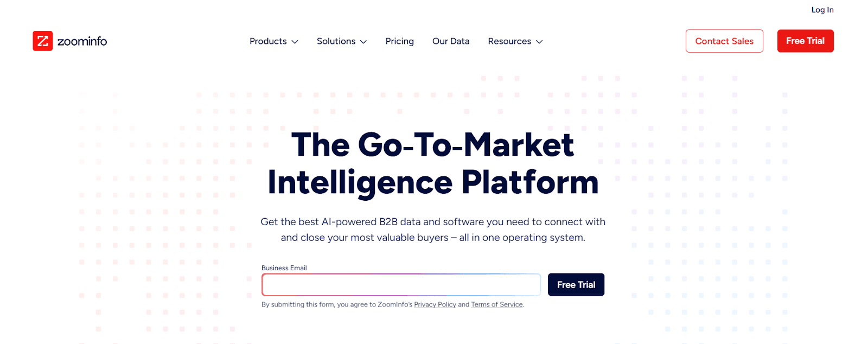Screen dimensions: 868x344
Task: Click the zoominfo wordmark in the header
Action: 82,41
